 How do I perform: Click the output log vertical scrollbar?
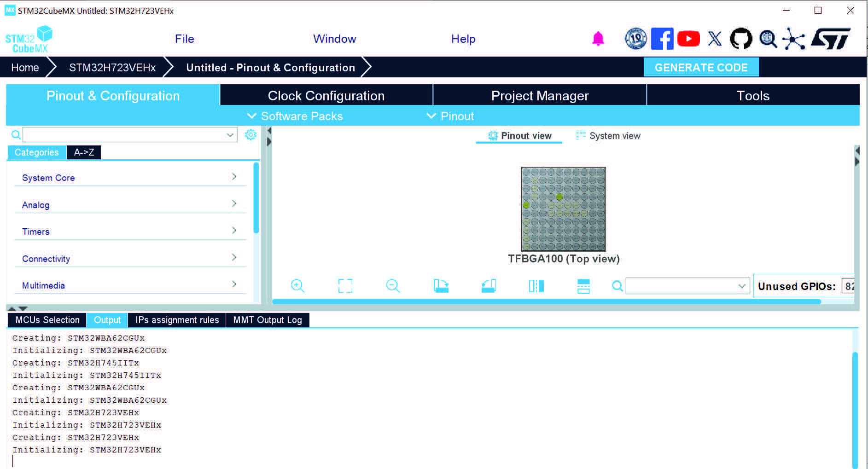coord(855,410)
